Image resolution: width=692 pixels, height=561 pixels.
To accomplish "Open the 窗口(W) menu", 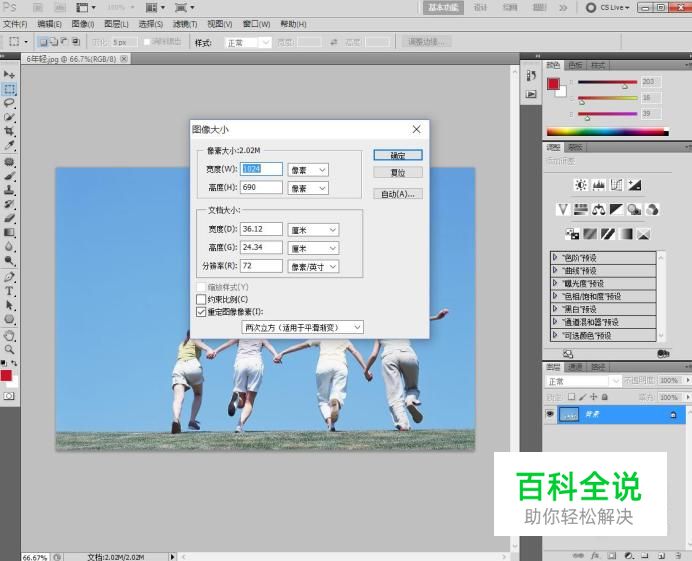I will 256,24.
